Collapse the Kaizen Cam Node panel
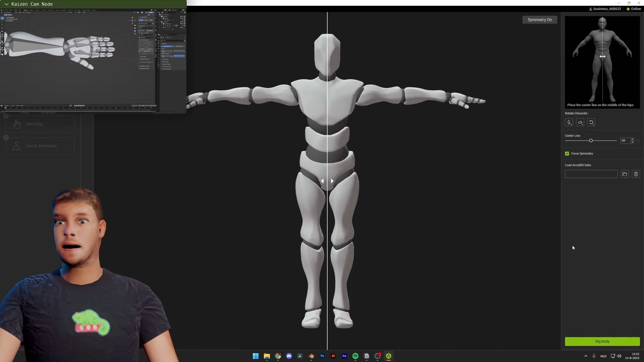644x362 pixels. pyautogui.click(x=6, y=4)
